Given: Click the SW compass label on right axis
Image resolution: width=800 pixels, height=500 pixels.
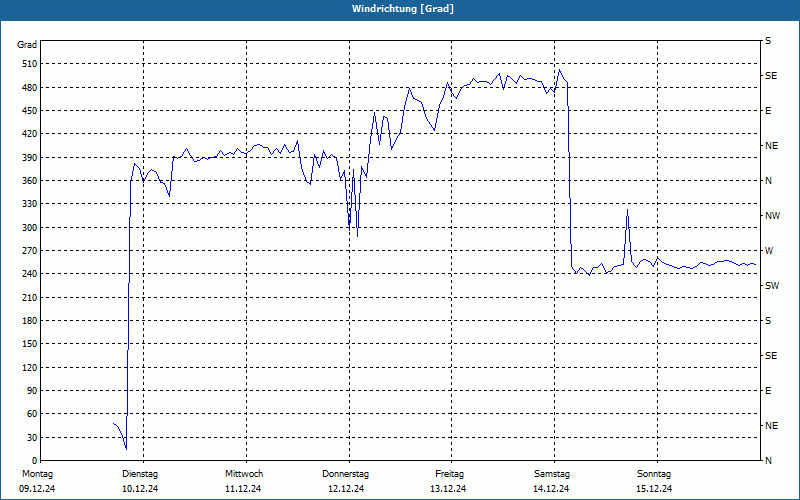Looking at the screenshot, I should 772,286.
